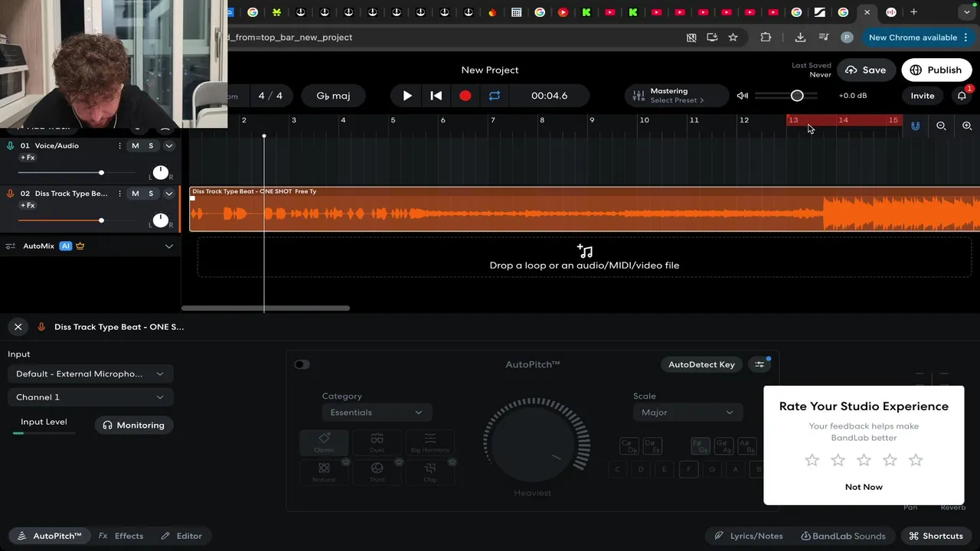
Task: Select the Chip AutoPitch preset
Action: (x=430, y=472)
